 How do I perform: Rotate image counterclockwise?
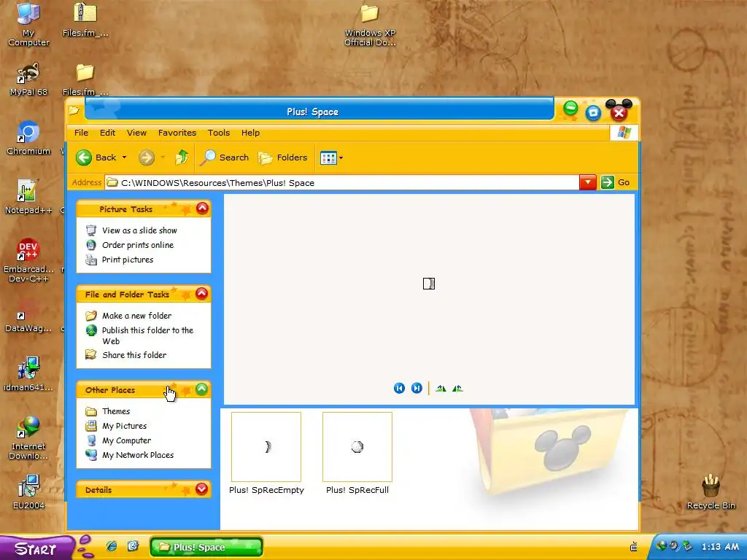[457, 389]
